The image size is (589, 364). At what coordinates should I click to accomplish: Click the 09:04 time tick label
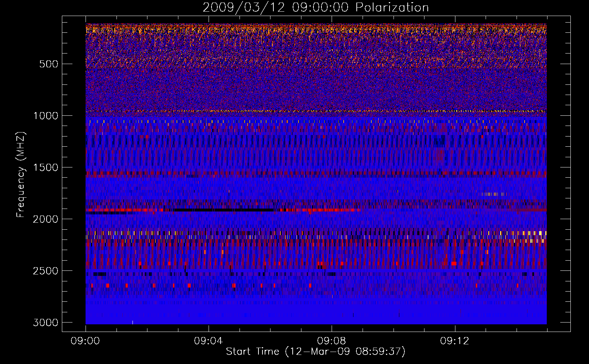tap(208, 341)
